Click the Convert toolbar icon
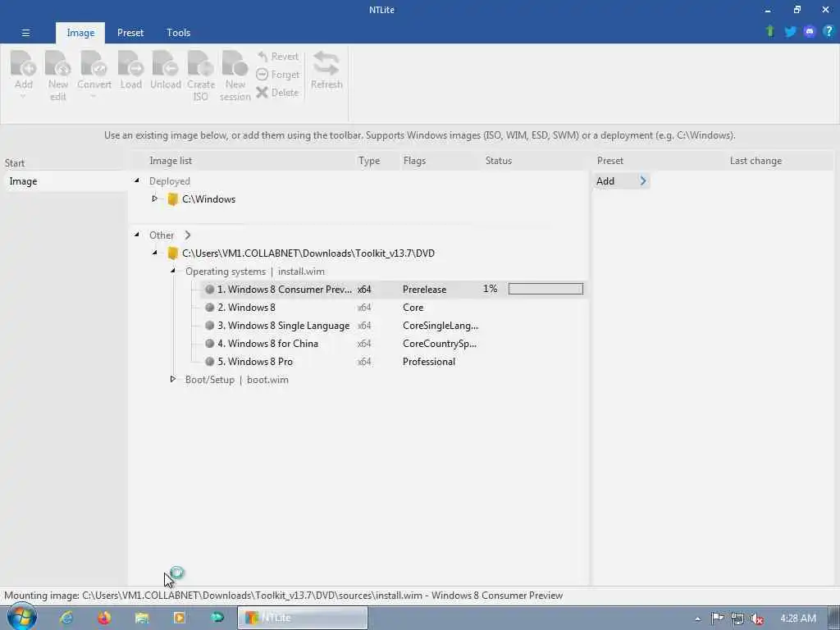Image resolution: width=840 pixels, height=630 pixels. click(x=94, y=63)
